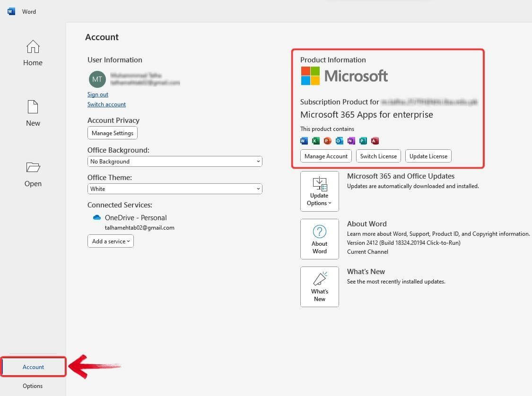Click the Publisher product icon
This screenshot has height=396, width=532.
363,141
